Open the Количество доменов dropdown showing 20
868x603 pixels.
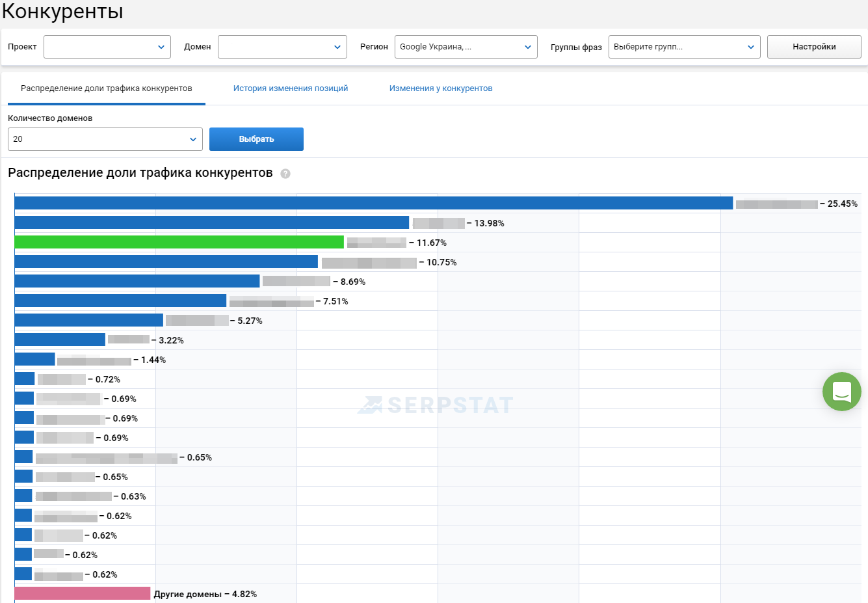click(x=105, y=139)
